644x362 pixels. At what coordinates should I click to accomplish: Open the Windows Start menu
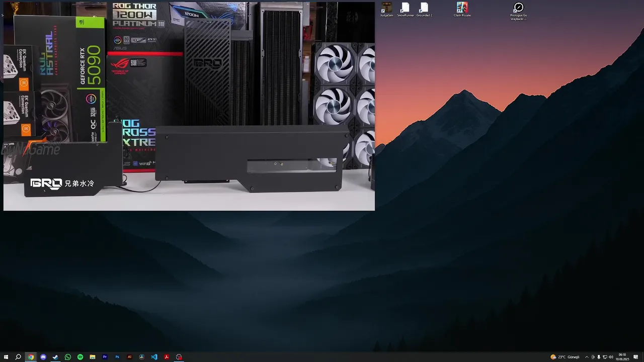tap(6, 357)
